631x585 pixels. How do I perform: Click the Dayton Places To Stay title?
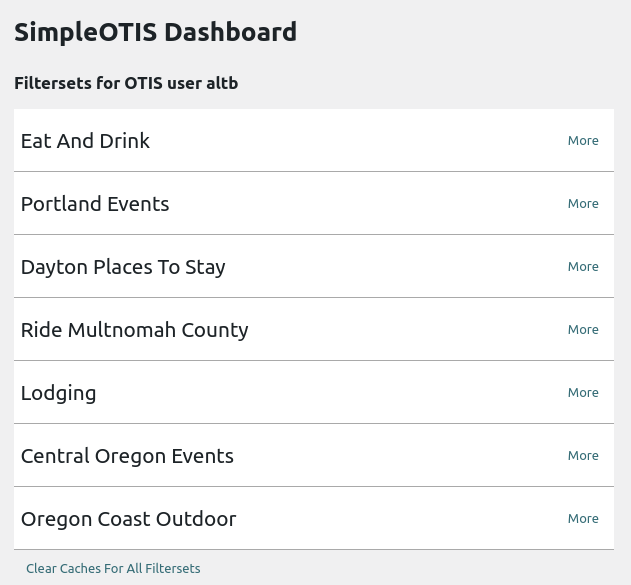[x=123, y=267]
